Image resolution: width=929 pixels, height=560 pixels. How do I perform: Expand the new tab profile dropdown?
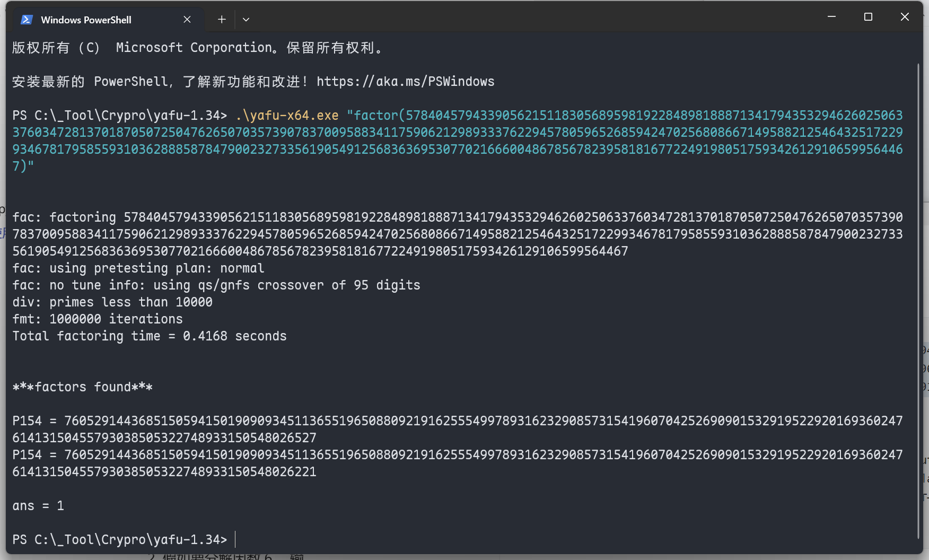point(246,20)
